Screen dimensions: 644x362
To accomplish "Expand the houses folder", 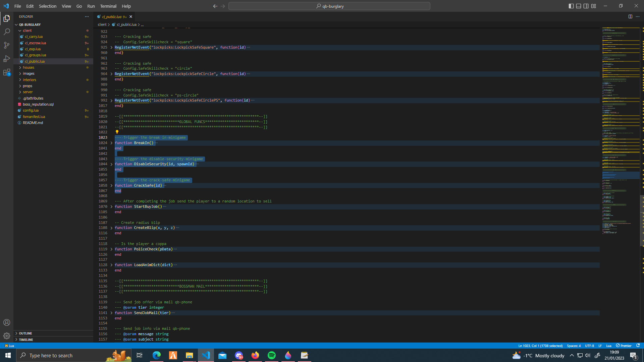I will tap(29, 67).
